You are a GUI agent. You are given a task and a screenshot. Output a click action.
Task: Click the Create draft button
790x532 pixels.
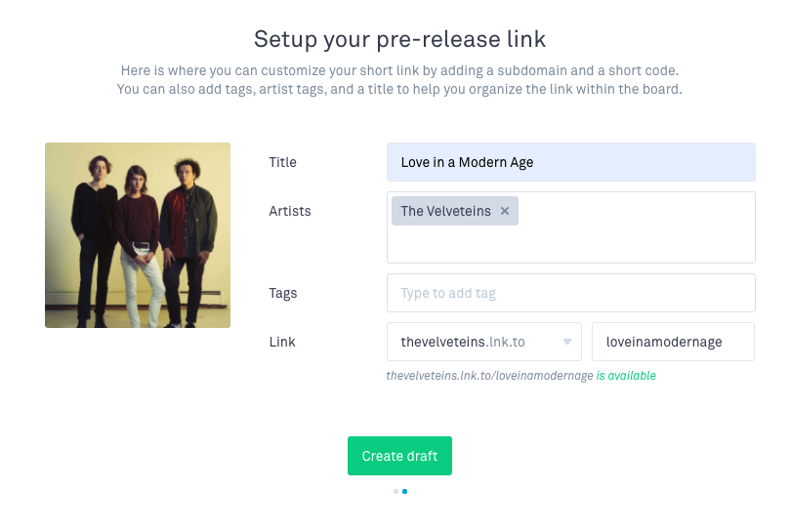click(x=399, y=456)
